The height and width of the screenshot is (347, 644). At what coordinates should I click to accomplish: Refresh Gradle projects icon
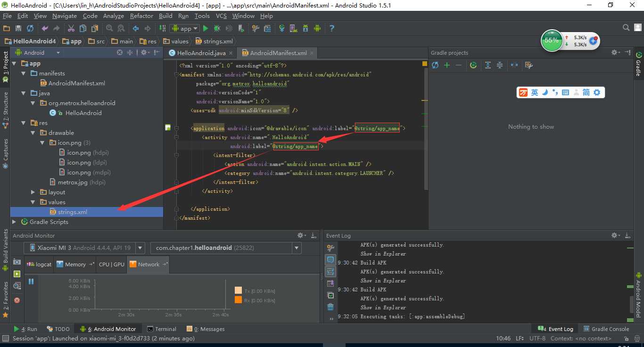pos(435,65)
